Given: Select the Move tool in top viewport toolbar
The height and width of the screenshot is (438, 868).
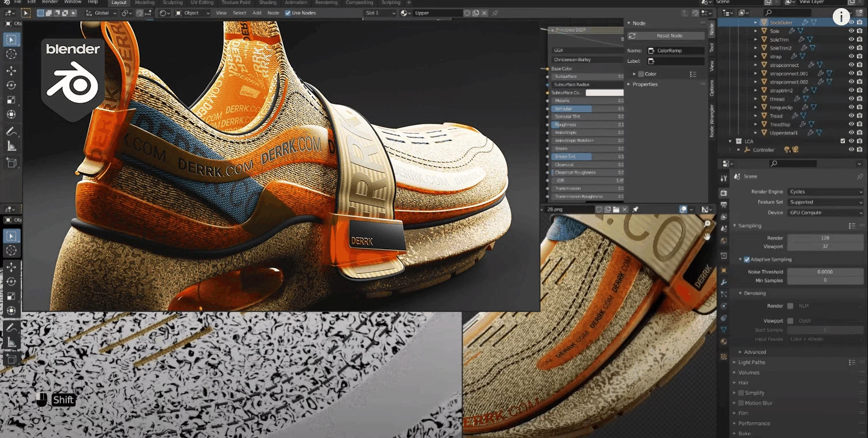Looking at the screenshot, I should (x=12, y=71).
